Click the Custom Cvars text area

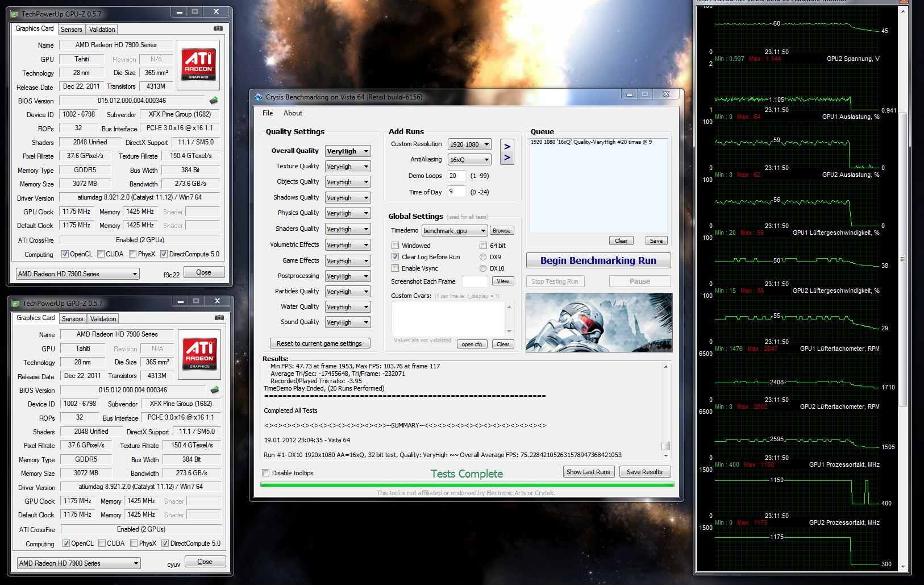click(x=448, y=319)
